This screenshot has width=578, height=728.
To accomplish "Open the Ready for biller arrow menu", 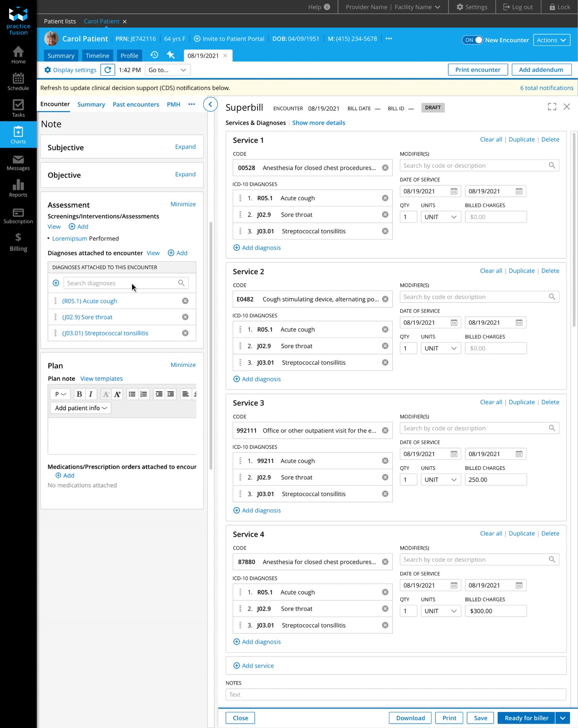I will 562,718.
